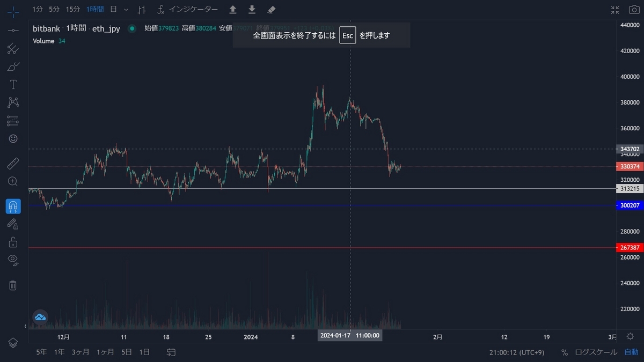Click the Esc key hint in fullscreen notice
Viewport: 644px width, 362px height.
pos(348,35)
